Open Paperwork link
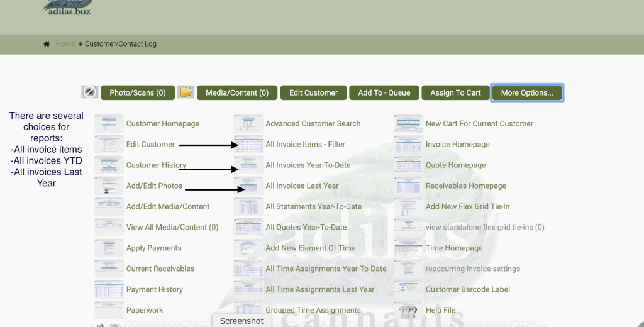 click(x=145, y=310)
